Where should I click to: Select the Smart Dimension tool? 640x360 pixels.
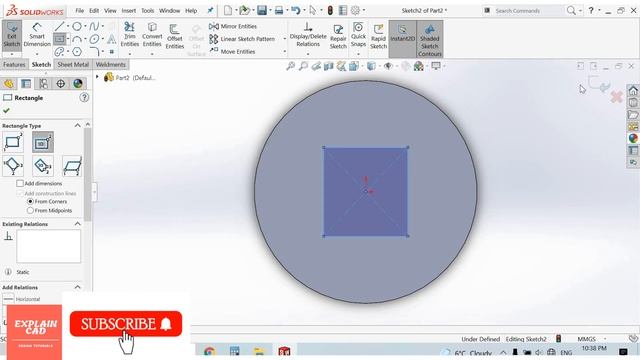pyautogui.click(x=37, y=36)
